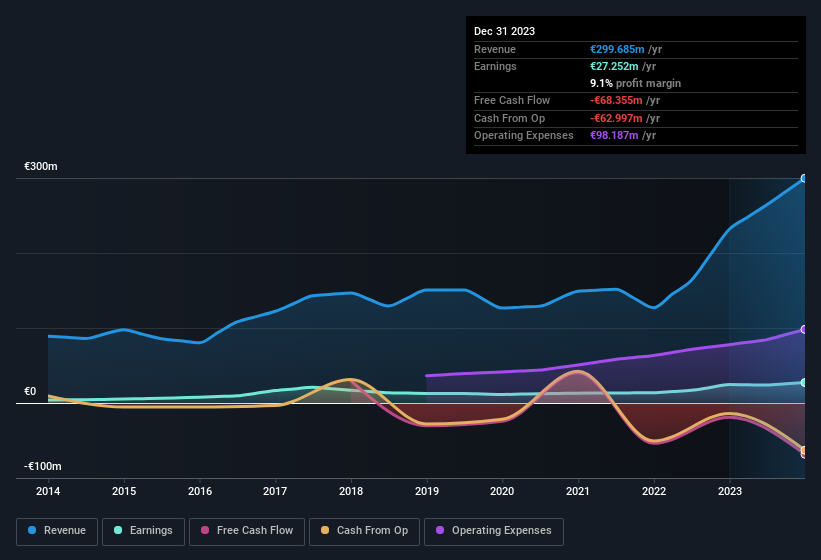
Task: Select the 2020 x-axis label
Action: [502, 491]
